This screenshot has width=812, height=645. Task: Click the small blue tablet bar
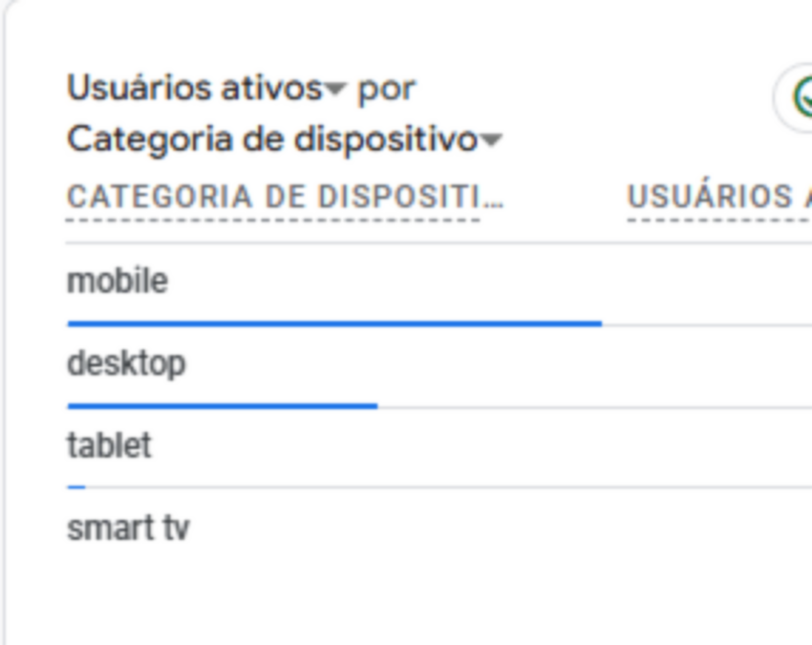coord(76,487)
